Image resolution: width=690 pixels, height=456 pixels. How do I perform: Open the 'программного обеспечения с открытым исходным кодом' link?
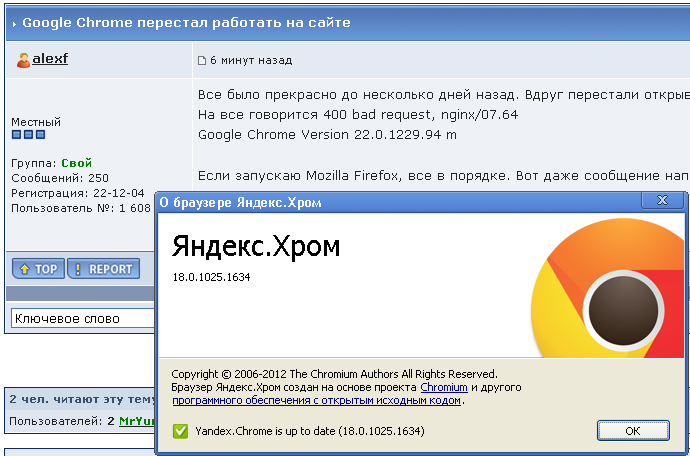pos(316,401)
